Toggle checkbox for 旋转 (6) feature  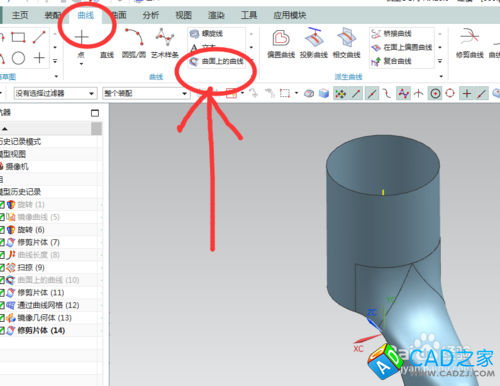[2, 230]
